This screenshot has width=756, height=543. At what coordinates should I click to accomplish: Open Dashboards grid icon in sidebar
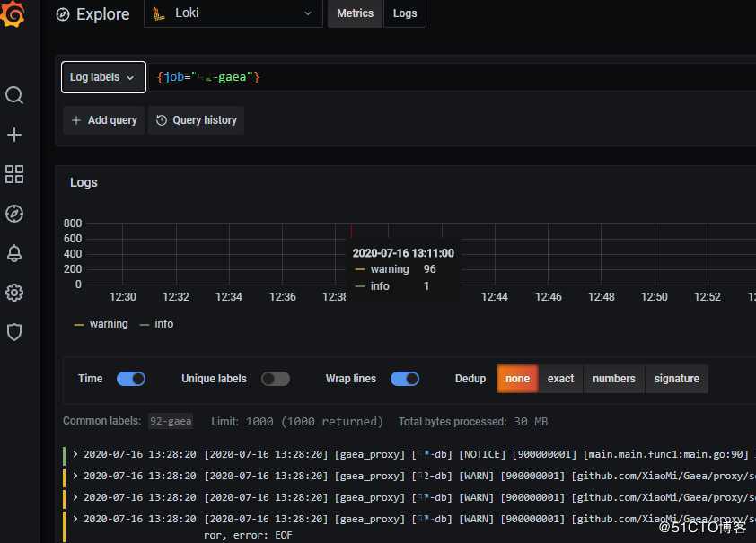(x=14, y=174)
